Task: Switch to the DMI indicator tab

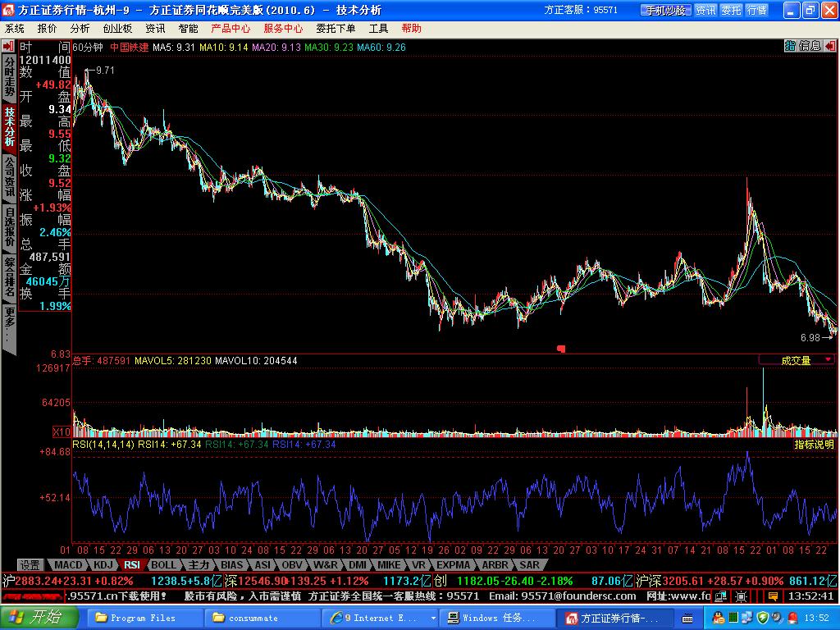Action: pyautogui.click(x=358, y=564)
